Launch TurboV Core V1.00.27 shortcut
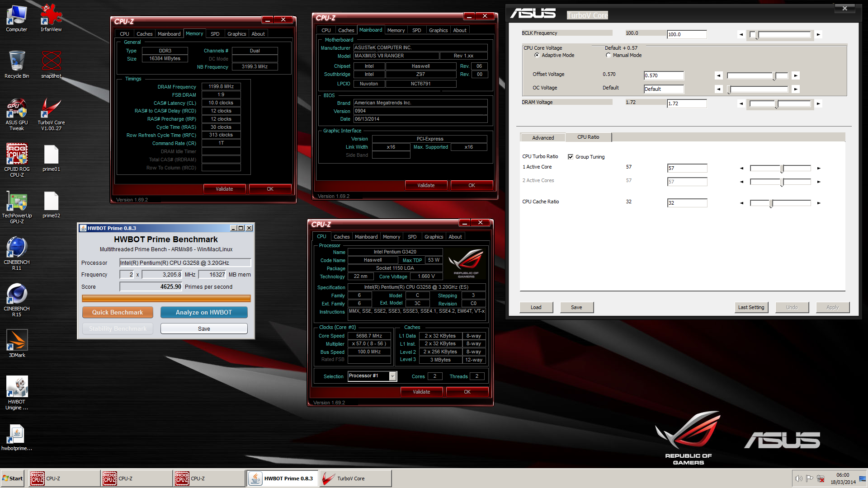868x488 pixels. tap(51, 115)
